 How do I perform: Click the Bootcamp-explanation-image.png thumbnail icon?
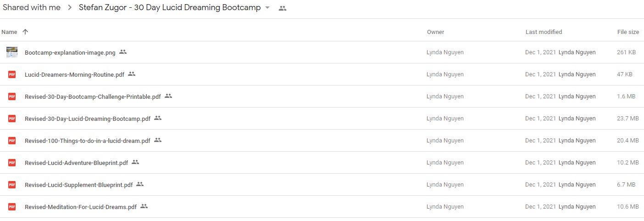click(12, 52)
